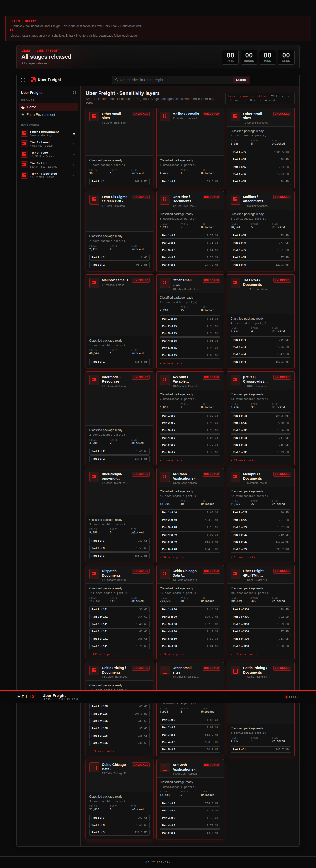The image size is (316, 868).
Task: Click the 'HELIX NETWORK' footer text
Action: pyautogui.click(x=158, y=862)
